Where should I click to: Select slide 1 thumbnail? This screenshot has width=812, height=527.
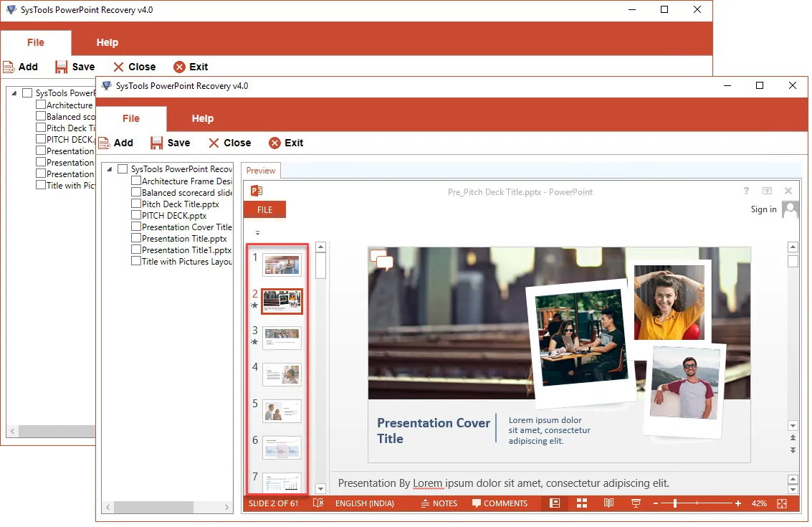coord(282,265)
